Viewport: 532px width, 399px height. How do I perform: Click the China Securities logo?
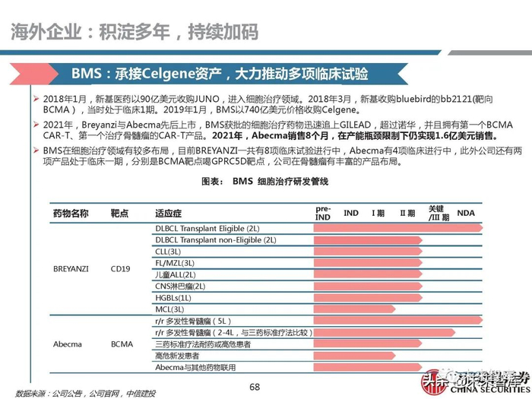click(476, 383)
